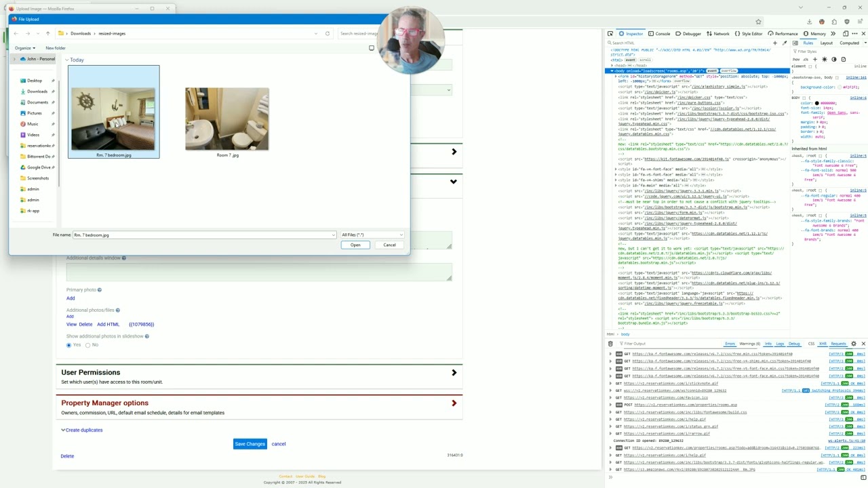868x488 pixels.
Task: Open the Layout panel tab
Action: point(827,43)
